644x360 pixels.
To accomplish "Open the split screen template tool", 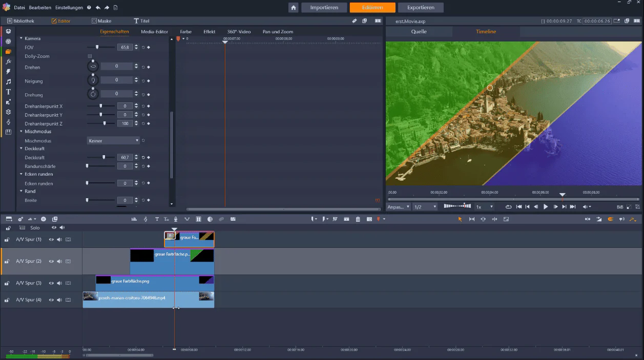I will 198,219.
